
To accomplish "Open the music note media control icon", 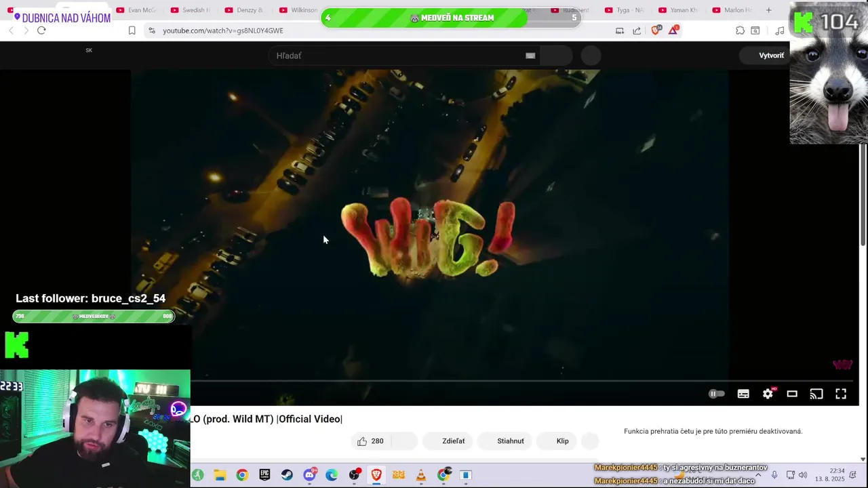I will tap(780, 30).
